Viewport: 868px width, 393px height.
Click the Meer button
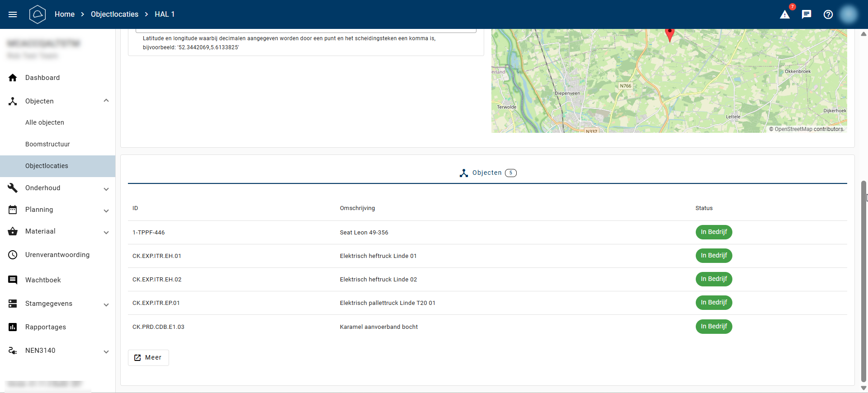point(148,357)
